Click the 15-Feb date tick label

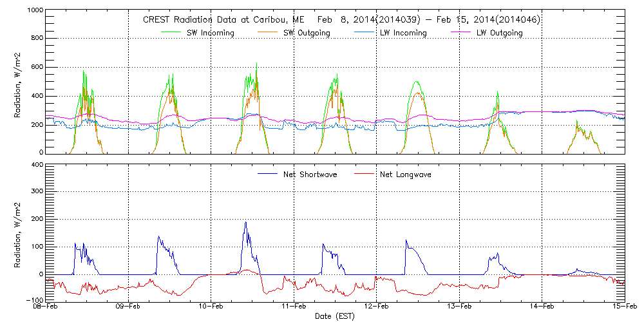[624, 307]
